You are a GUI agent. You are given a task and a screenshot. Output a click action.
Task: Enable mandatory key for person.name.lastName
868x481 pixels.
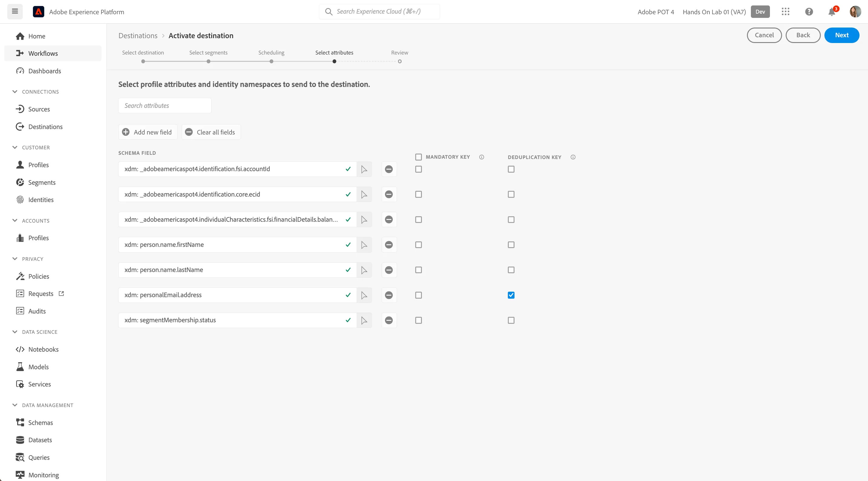click(418, 270)
